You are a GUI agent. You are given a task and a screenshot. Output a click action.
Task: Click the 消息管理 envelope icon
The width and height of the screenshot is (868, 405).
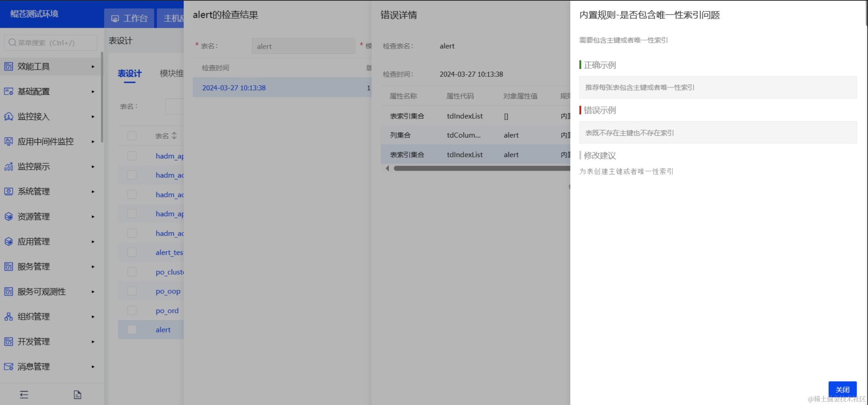[8, 366]
